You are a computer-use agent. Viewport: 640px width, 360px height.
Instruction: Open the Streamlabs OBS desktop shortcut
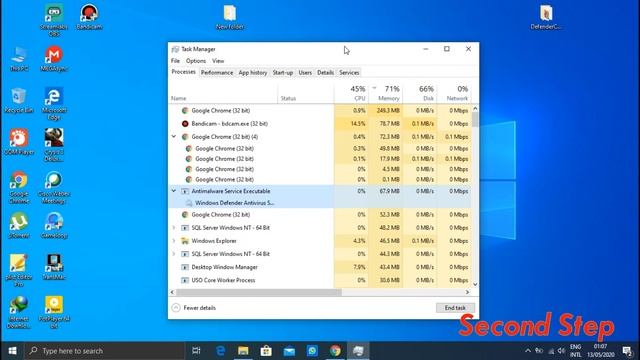pos(53,20)
